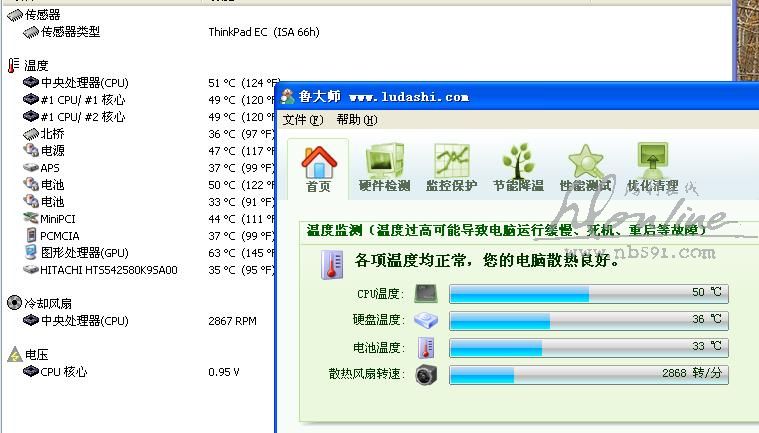
Task: Open the 文件(F) menu
Action: click(x=303, y=119)
